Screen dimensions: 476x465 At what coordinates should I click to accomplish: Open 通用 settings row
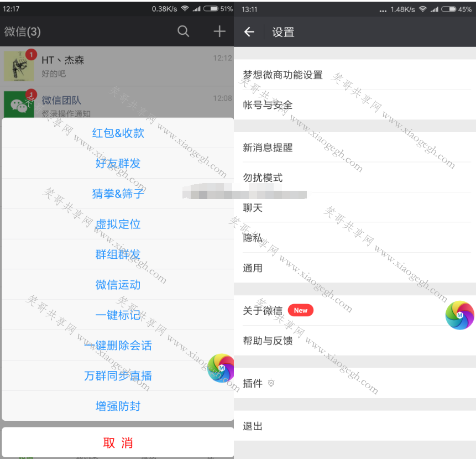click(x=355, y=268)
